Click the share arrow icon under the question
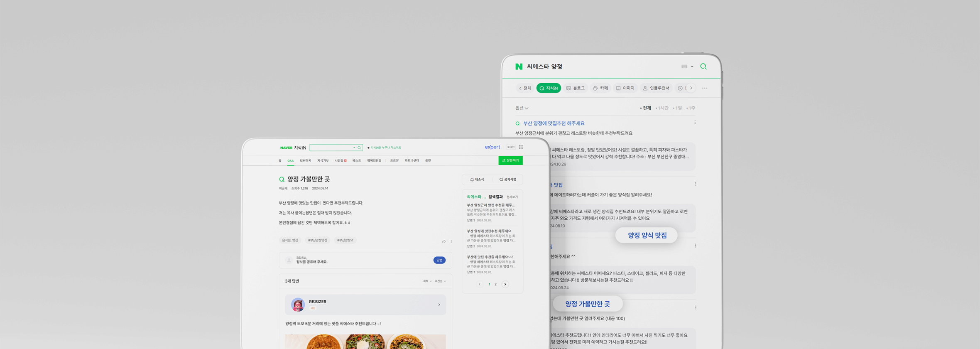This screenshot has height=349, width=980. click(x=443, y=241)
